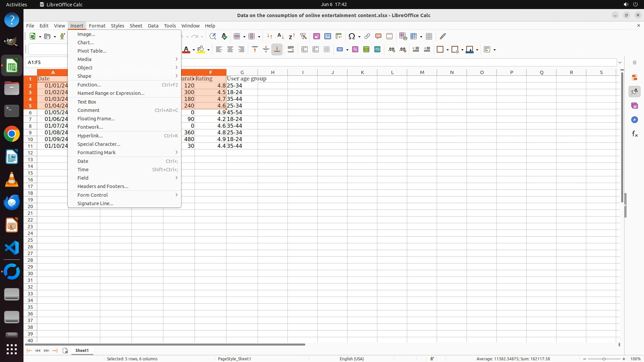This screenshot has width=644, height=362.
Task: Select Pivot Table from Insert menu
Action: pyautogui.click(x=92, y=51)
